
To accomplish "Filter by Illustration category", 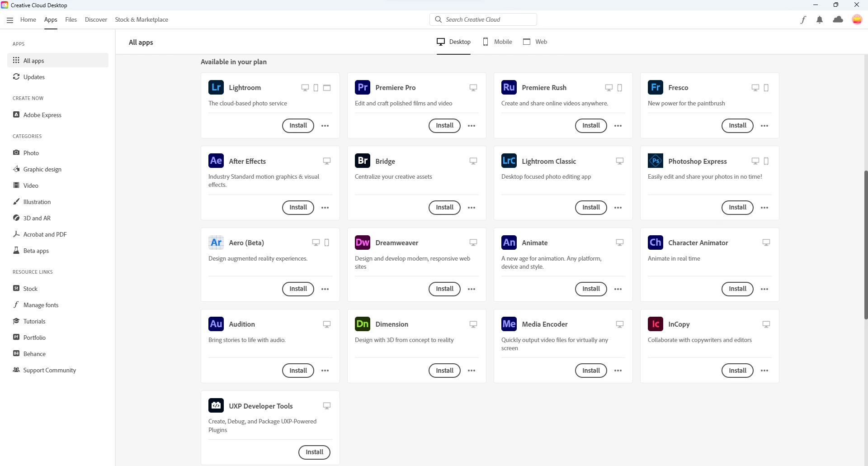I will pyautogui.click(x=58, y=202).
